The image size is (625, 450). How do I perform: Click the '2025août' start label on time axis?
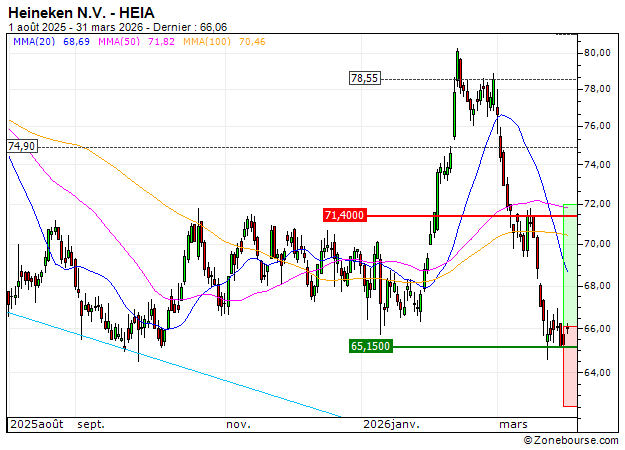(x=34, y=424)
